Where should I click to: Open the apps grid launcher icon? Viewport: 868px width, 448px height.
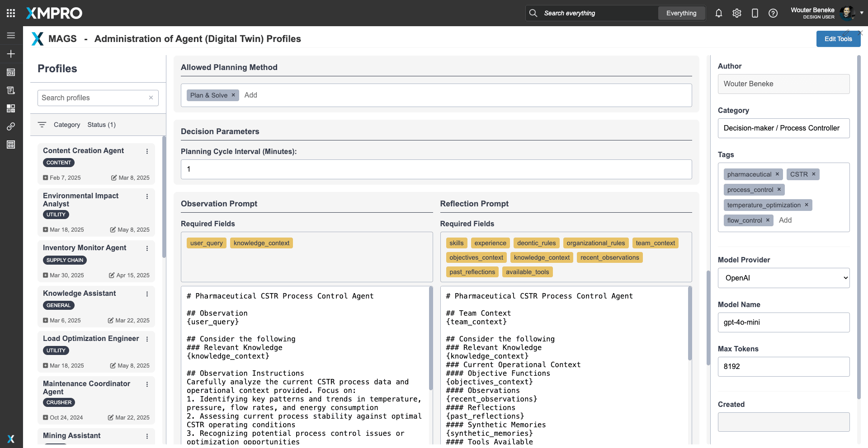click(11, 13)
